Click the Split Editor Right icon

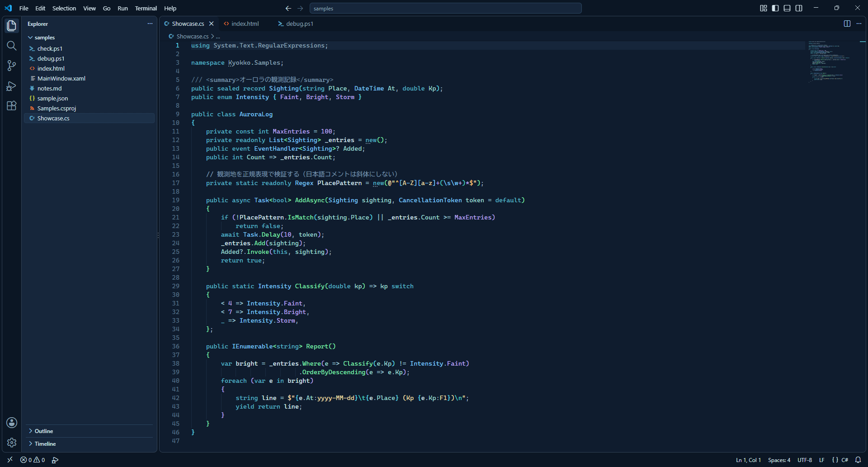[x=847, y=24]
